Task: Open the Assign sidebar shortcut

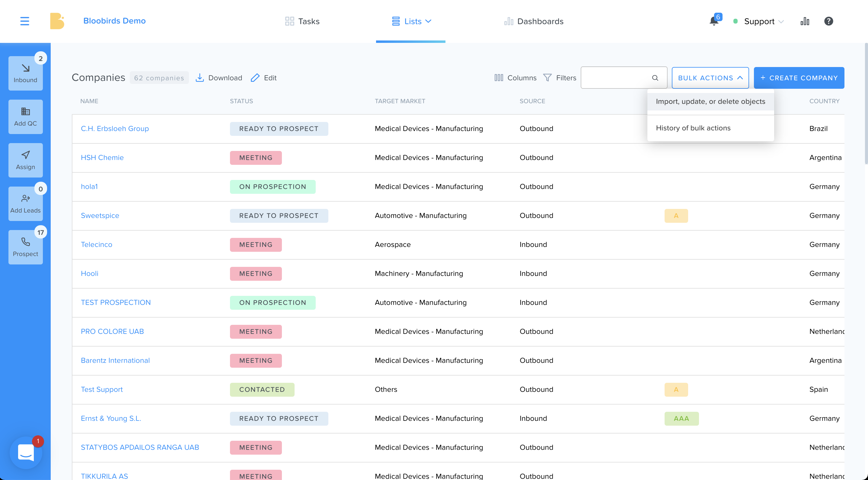Action: point(26,160)
